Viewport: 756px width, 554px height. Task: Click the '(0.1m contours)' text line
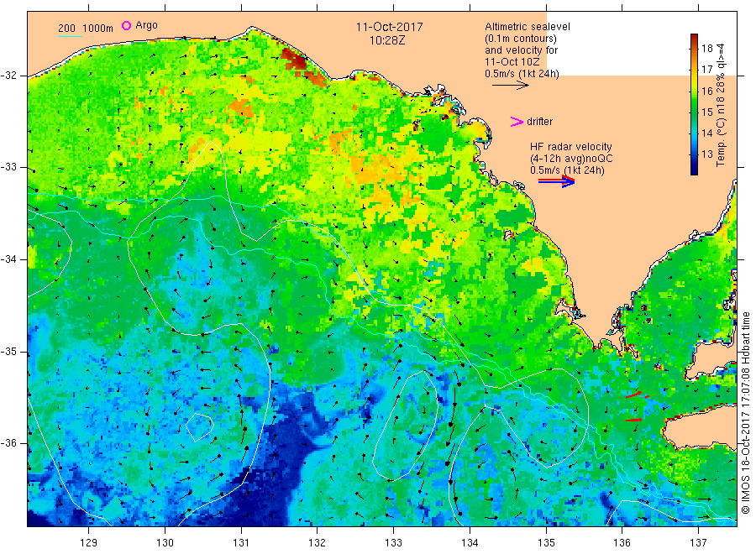coord(521,39)
